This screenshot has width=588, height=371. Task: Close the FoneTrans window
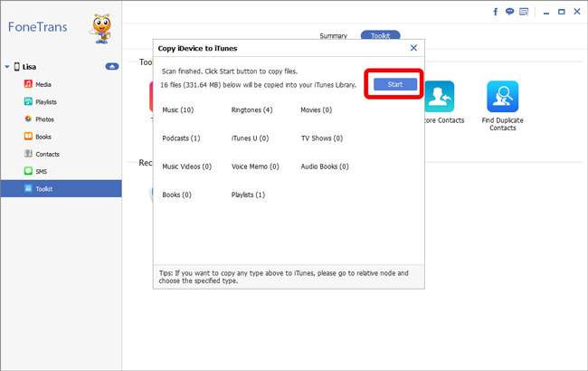click(577, 12)
